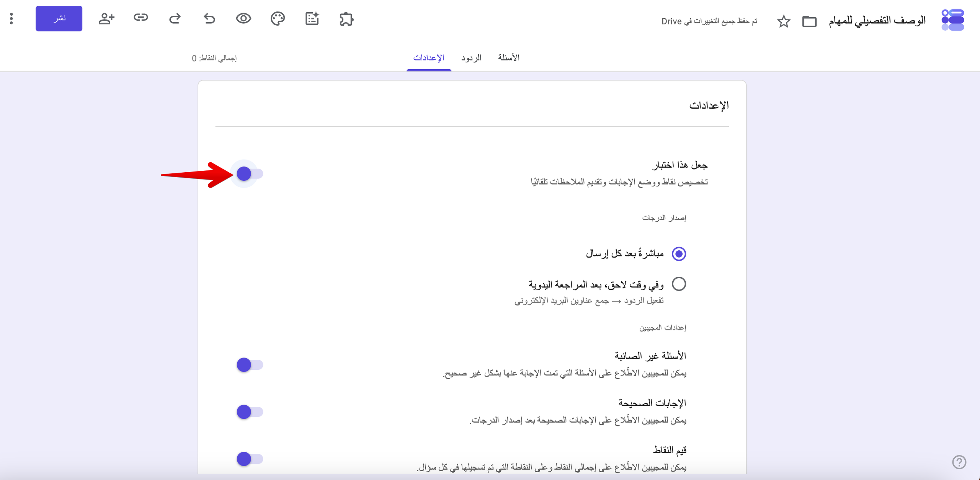
Task: Select مباشرةً بعد كل إرسال radio option
Action: click(679, 254)
